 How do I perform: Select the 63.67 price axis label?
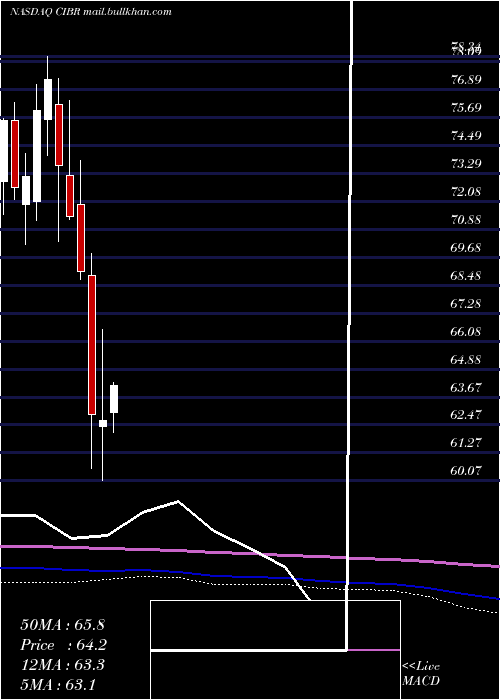click(x=467, y=388)
